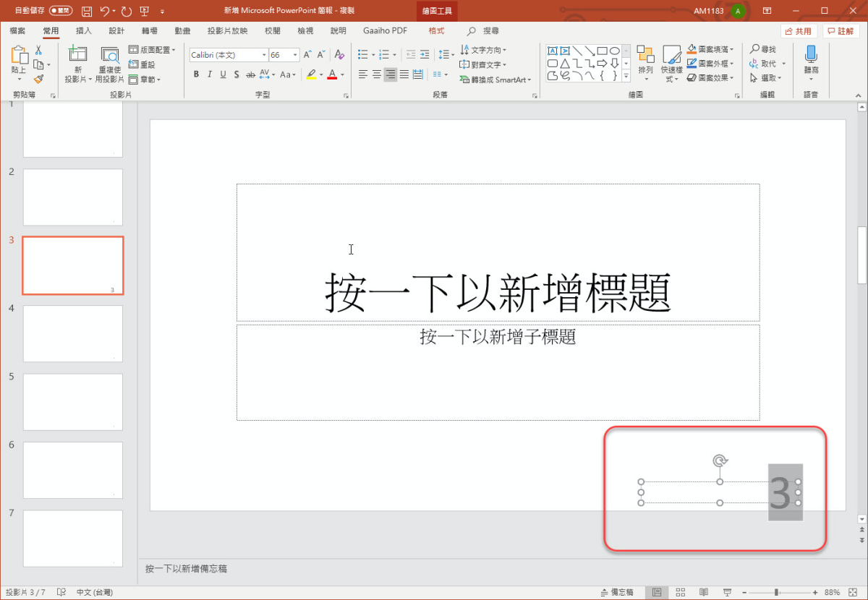Image resolution: width=868 pixels, height=600 pixels.
Task: Select the oval shape in shapes gallery
Action: tap(614, 51)
